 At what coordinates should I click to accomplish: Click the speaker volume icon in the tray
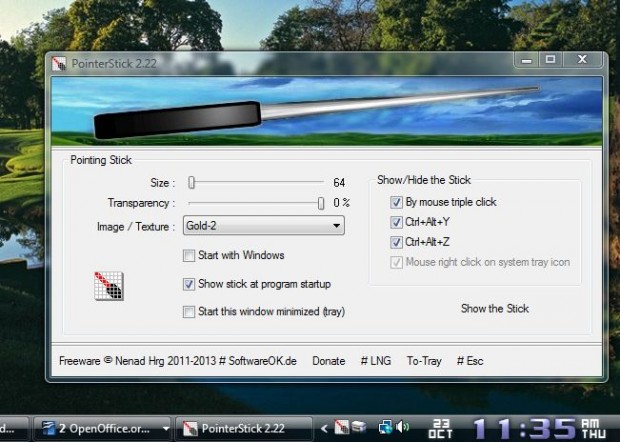click(x=402, y=427)
